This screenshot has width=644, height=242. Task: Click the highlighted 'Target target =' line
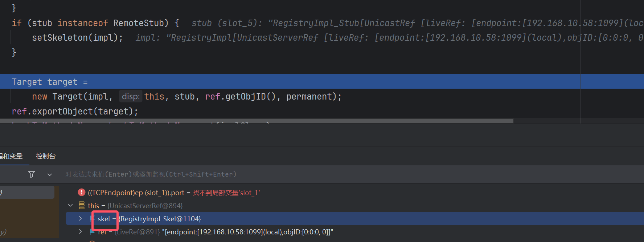(x=50, y=82)
